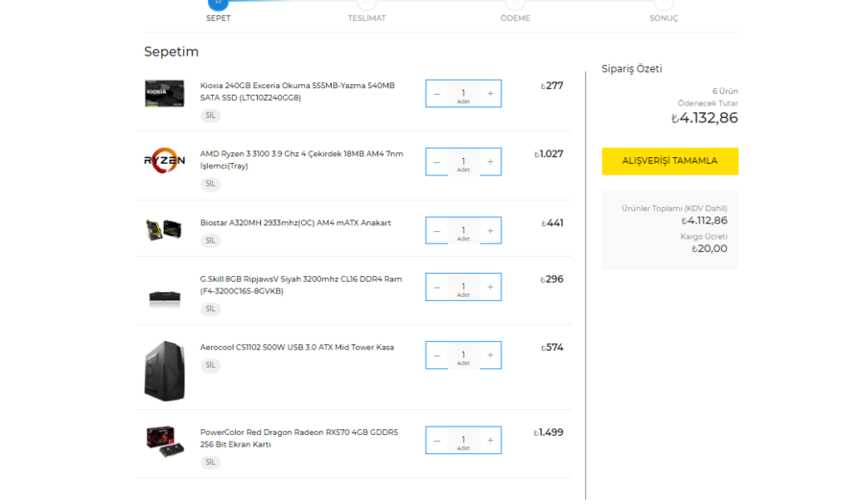Click the ₺441 price text
Viewport: 863px width, 504px height.
[x=552, y=223]
